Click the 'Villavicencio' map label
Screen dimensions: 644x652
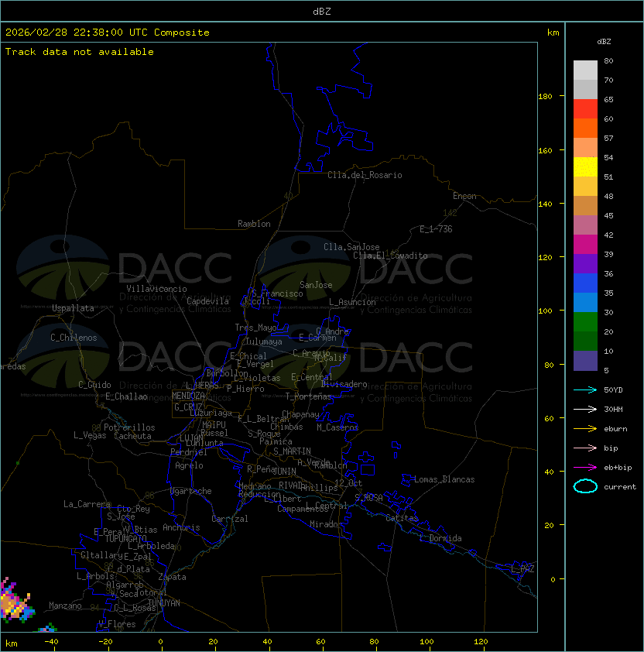coord(156,289)
